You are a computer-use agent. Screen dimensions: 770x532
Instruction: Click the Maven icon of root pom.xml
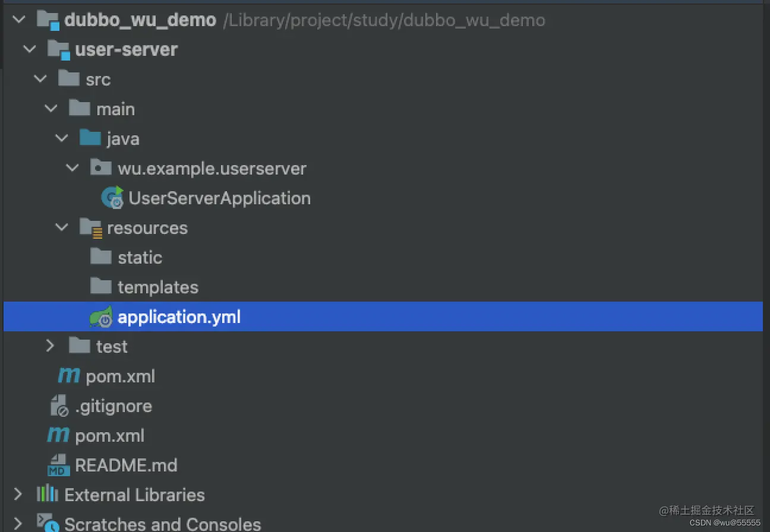tap(58, 435)
